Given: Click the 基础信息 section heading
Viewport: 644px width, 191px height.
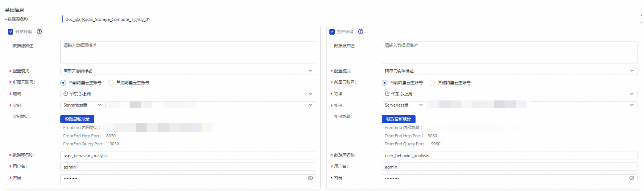Looking at the screenshot, I should point(14,10).
